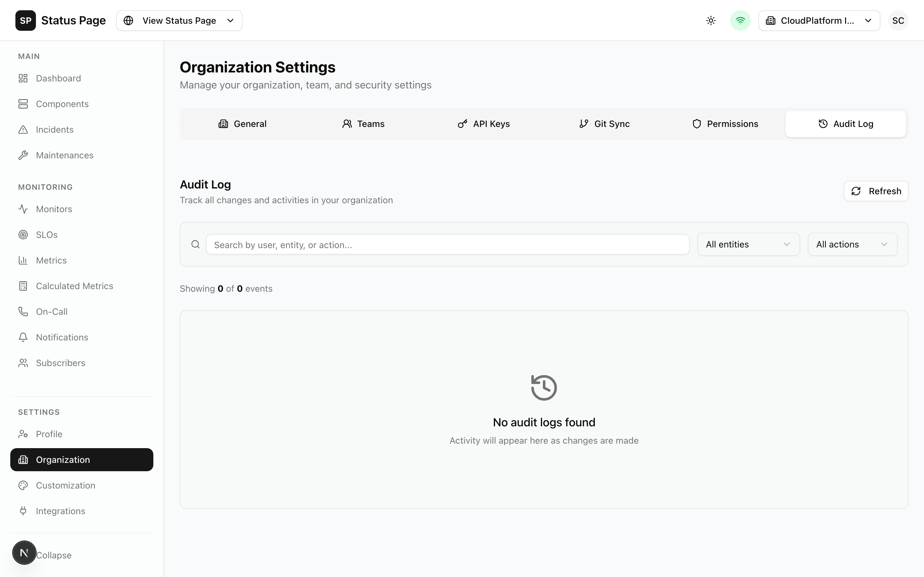Switch to the Git Sync tab
Screen dimensions: 924x577
(604, 124)
